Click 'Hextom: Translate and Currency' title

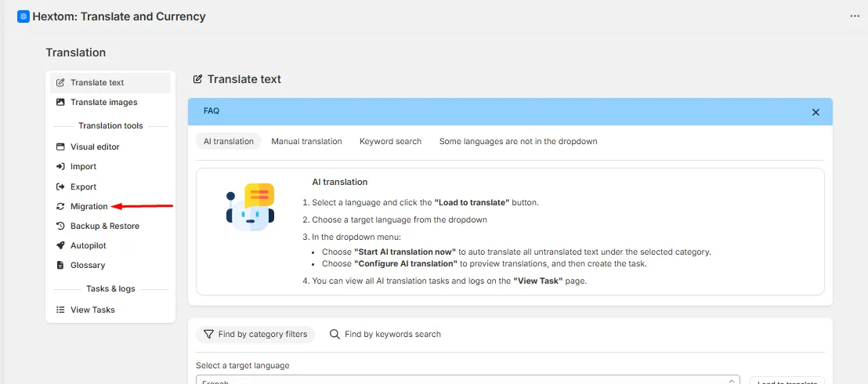pos(119,16)
